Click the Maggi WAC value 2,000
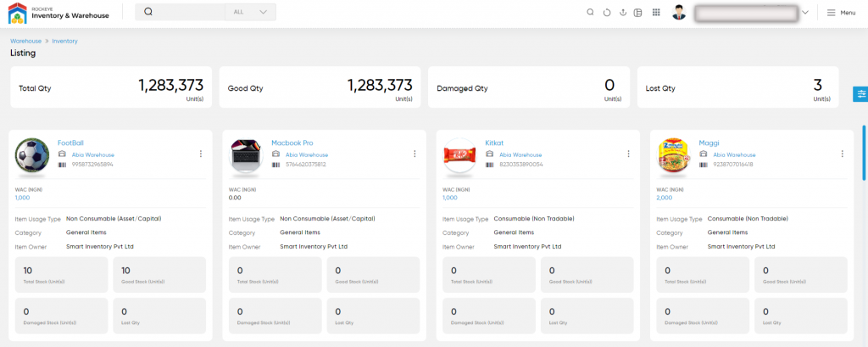 665,198
